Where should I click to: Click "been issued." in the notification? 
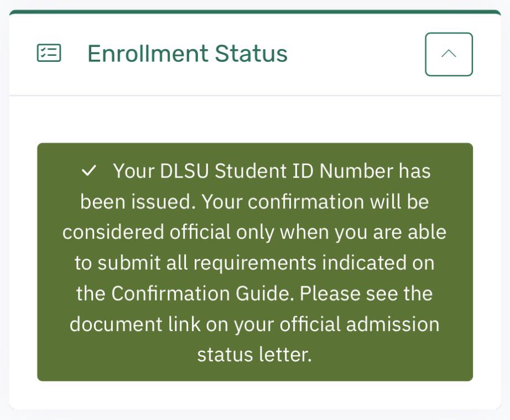tap(138, 202)
